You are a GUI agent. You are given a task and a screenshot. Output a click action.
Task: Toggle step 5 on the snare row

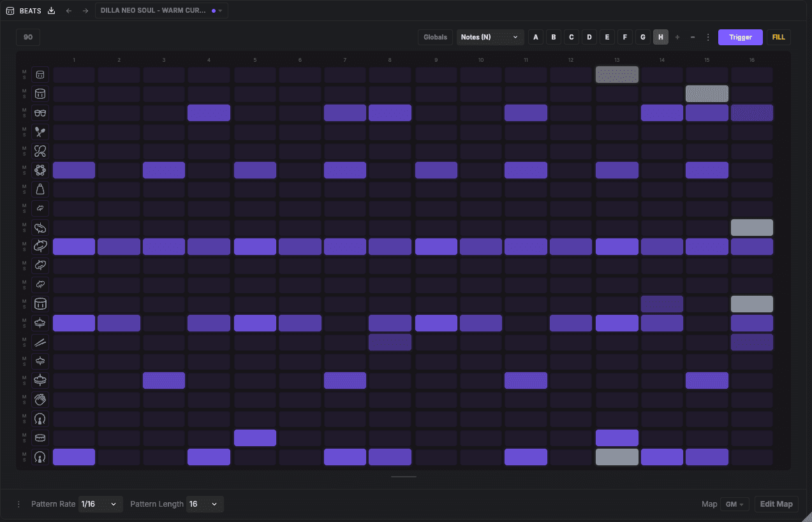pos(255,438)
